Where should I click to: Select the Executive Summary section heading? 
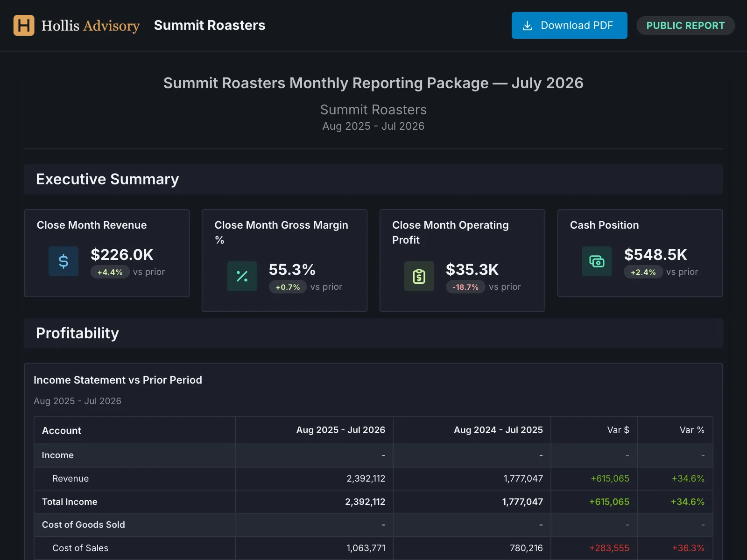[107, 179]
